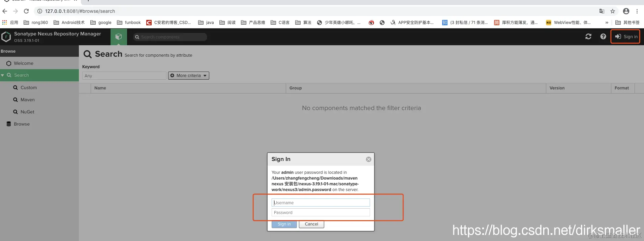The width and height of the screenshot is (644, 241).
Task: Reload the page with refresh icon
Action: pyautogui.click(x=26, y=11)
